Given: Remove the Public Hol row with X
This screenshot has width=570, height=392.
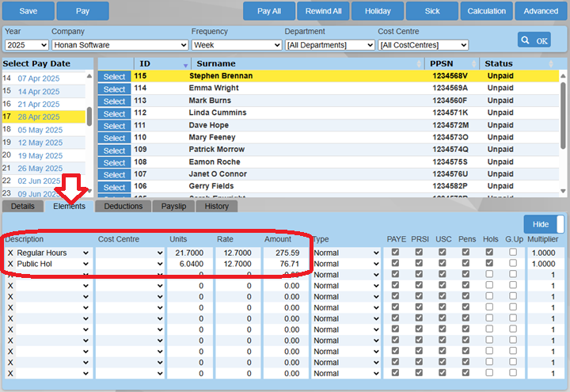Looking at the screenshot, I should point(10,264).
